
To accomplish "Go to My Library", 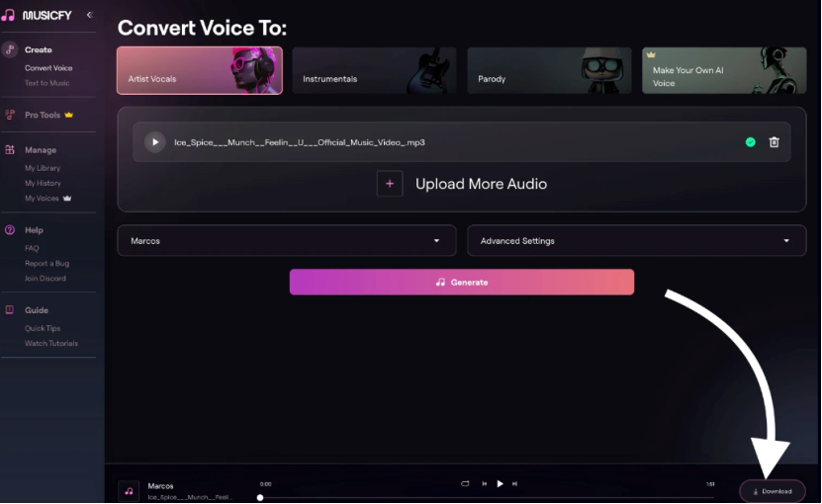I will 43,168.
